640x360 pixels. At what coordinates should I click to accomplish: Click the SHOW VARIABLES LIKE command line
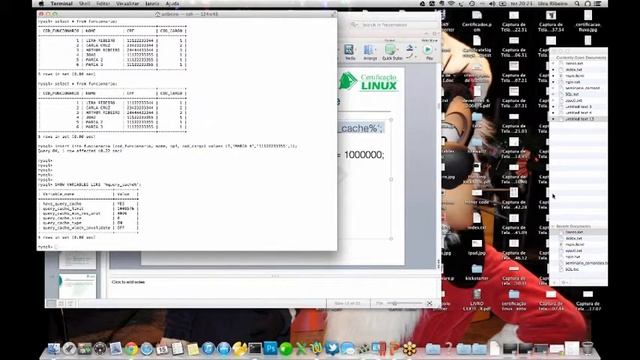pyautogui.click(x=89, y=184)
